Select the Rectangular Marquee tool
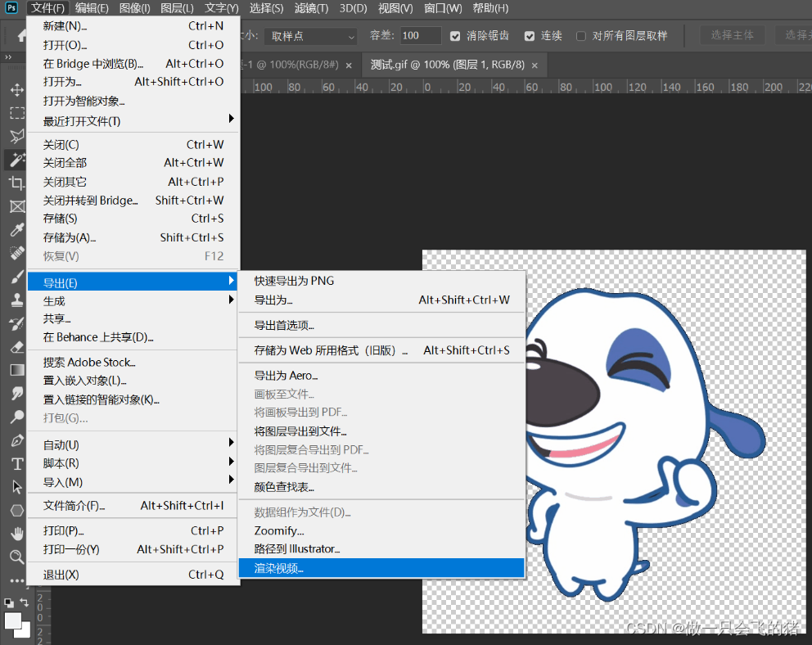This screenshot has height=645, width=812. pos(16,113)
